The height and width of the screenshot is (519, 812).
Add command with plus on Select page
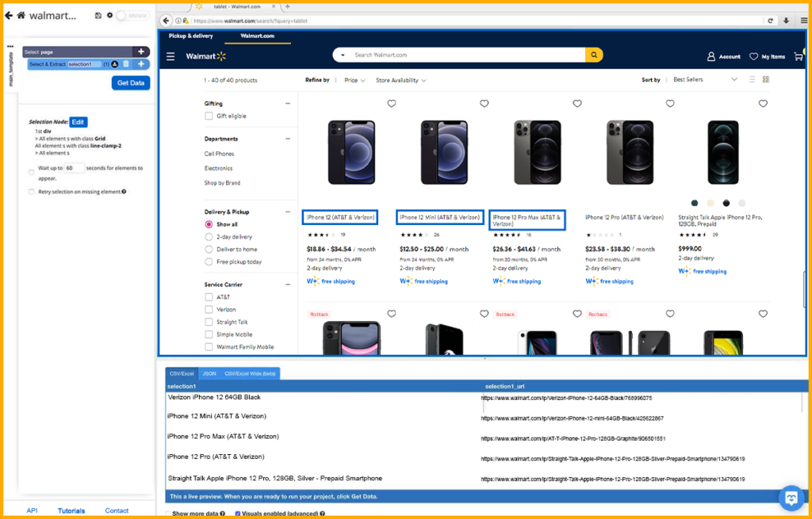click(x=141, y=52)
